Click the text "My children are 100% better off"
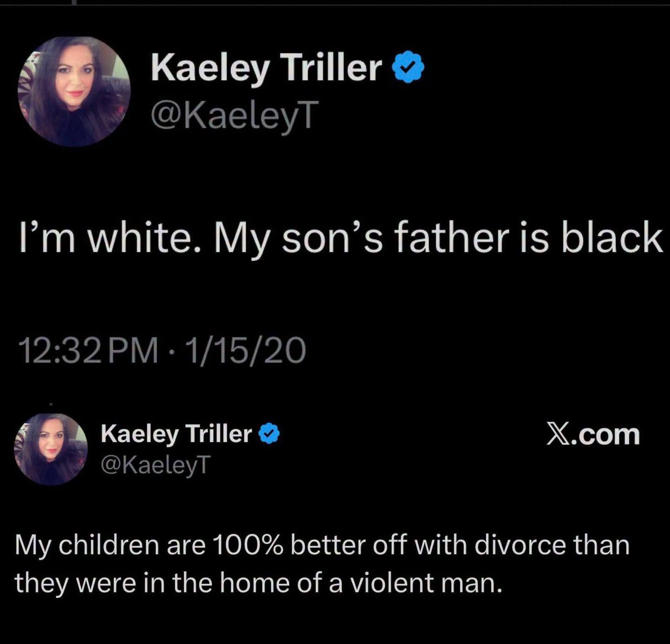This screenshot has width=670, height=644. click(x=211, y=546)
